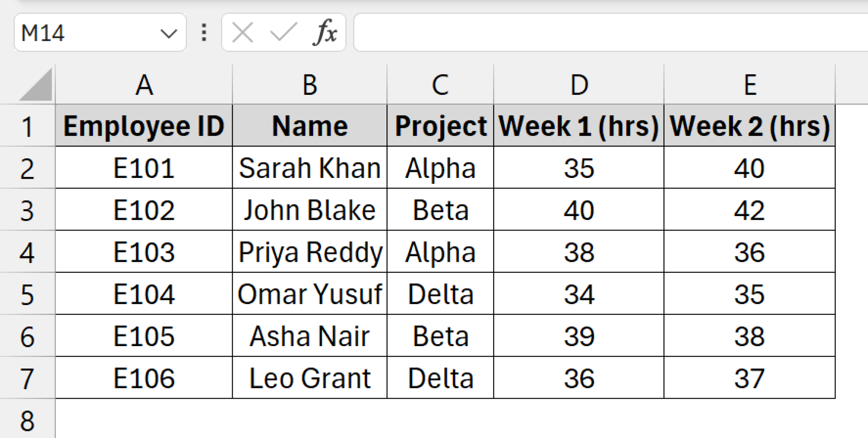Select column D header
The image size is (868, 438).
pyautogui.click(x=579, y=84)
